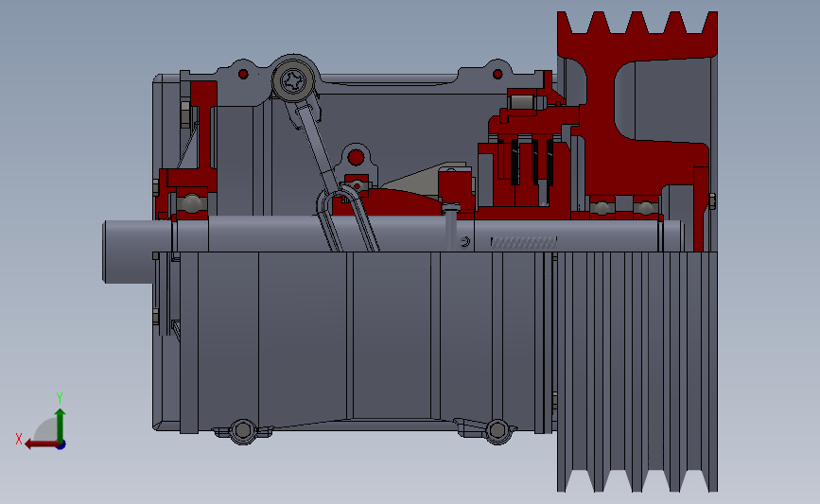Screen dimensions: 820x504
Task: Click the green Y axis arrow of the triad
Action: point(61,426)
